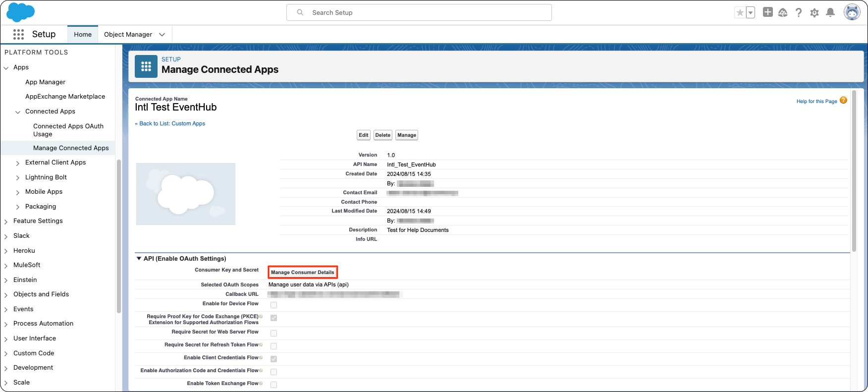Click the Delete button
Viewport: 868px width, 392px height.
383,135
